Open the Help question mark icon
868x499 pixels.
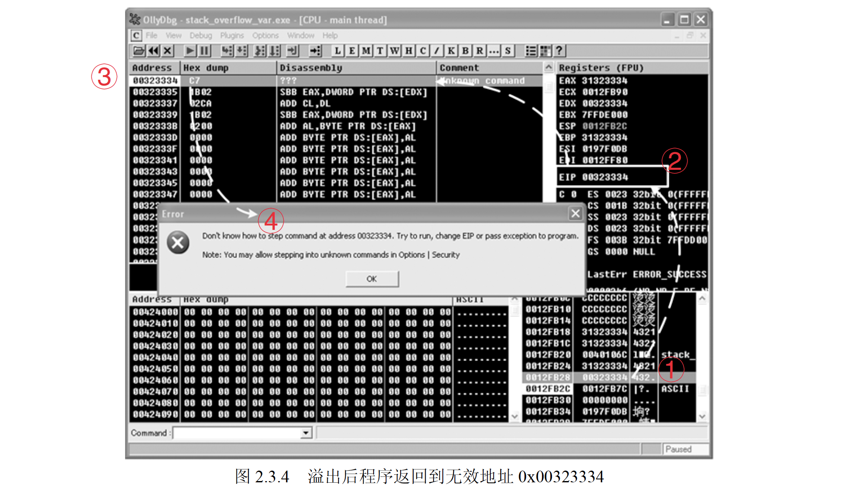click(x=559, y=51)
